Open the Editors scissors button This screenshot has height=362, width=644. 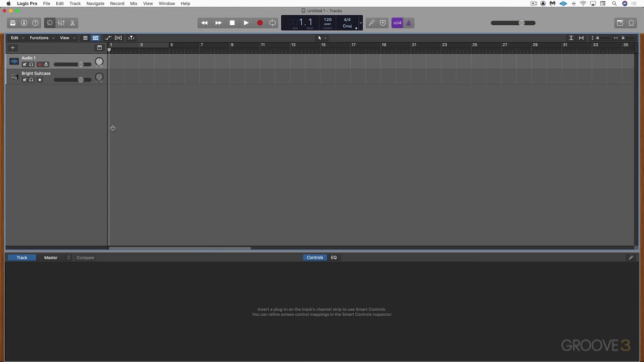(x=72, y=23)
